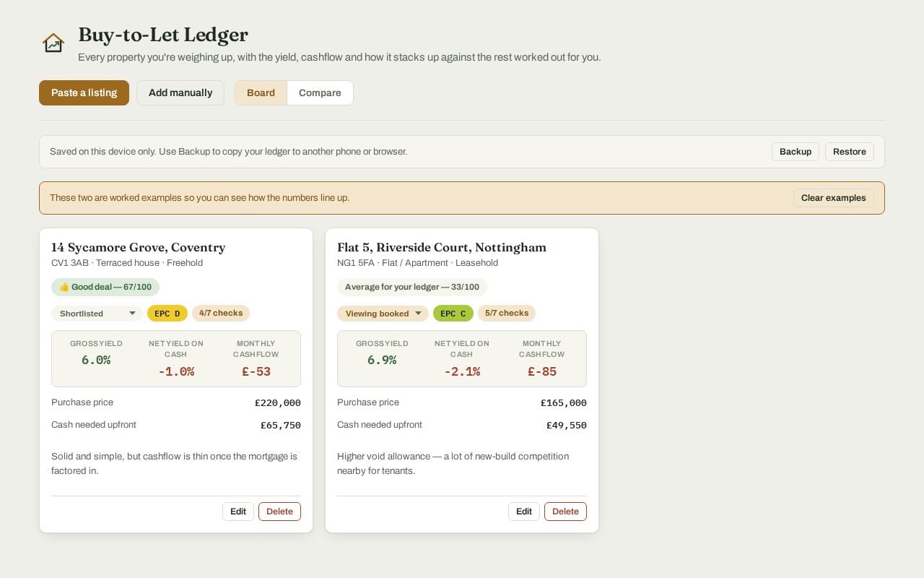Screen dimensions: 924x578
Task: Delete the Flat 5 Riverside Court property
Action: (x=565, y=512)
